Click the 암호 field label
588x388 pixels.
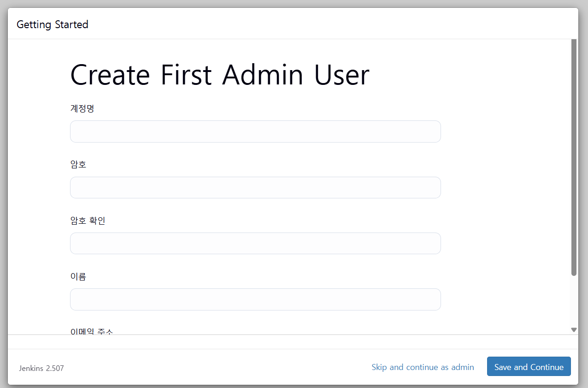point(78,164)
